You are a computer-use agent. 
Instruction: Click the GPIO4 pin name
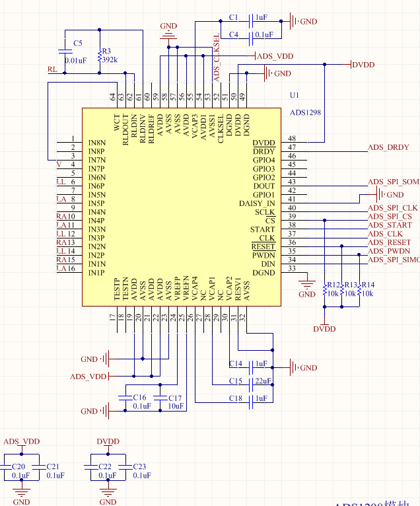click(x=263, y=160)
